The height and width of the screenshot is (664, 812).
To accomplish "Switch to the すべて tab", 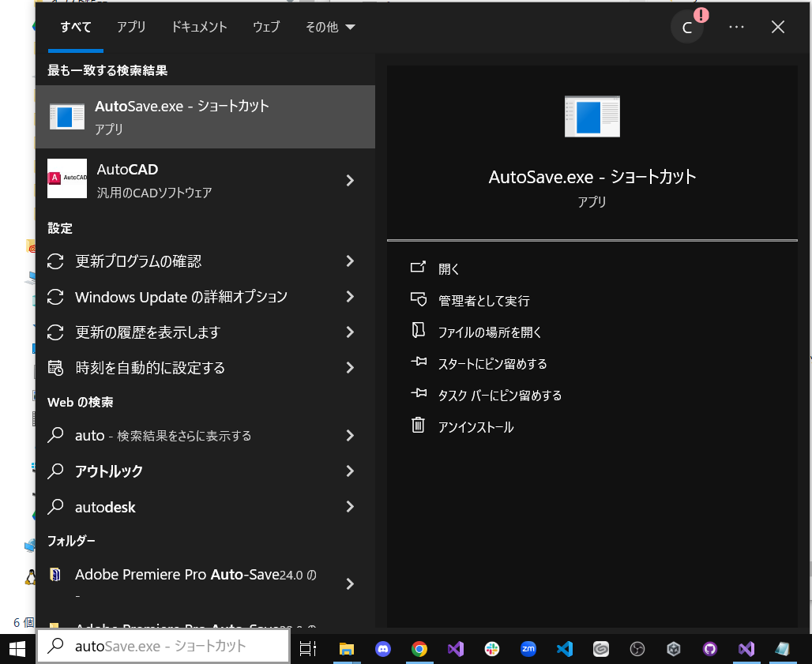I will pos(76,27).
